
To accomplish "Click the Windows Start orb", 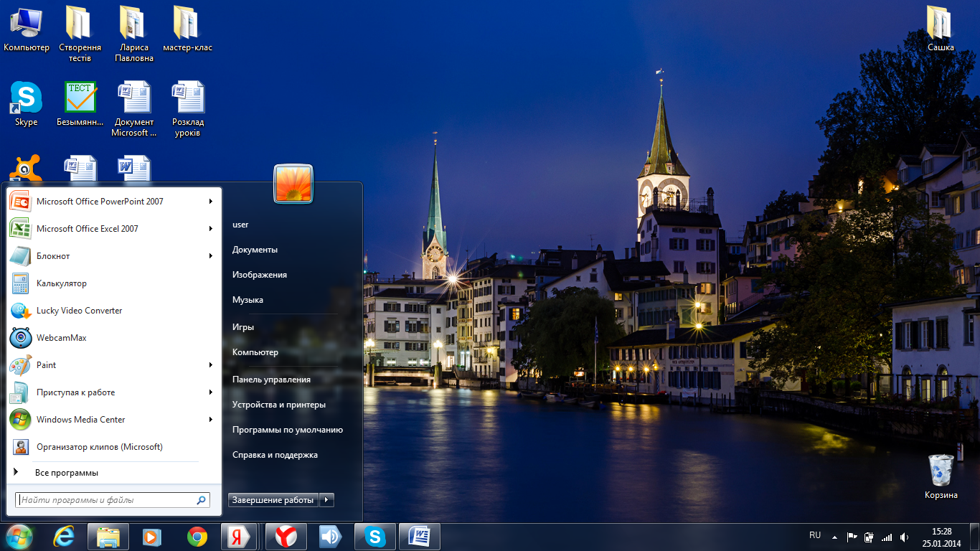I will point(19,537).
